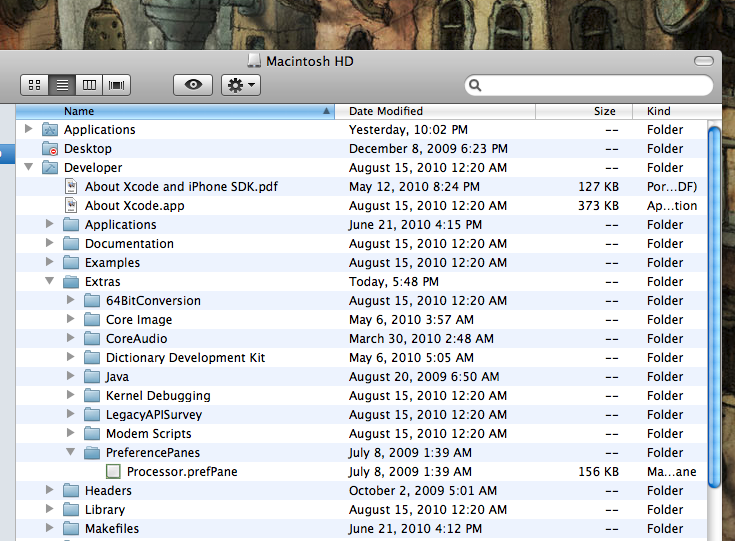Select the Documentation folder icon
735x541 pixels.
[x=71, y=243]
